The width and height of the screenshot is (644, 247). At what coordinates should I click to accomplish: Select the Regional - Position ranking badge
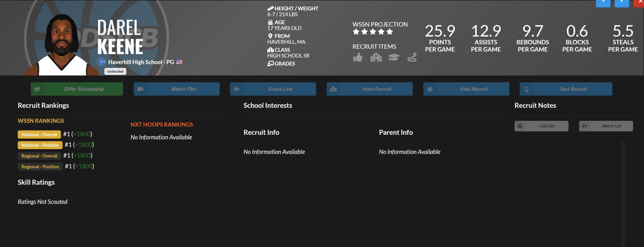pyautogui.click(x=40, y=167)
